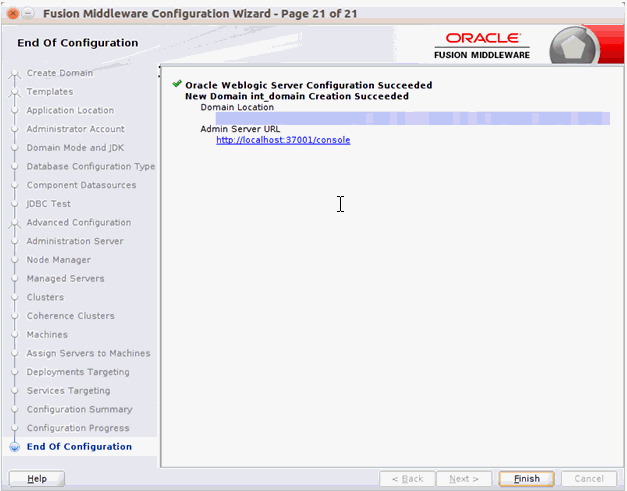Select the Create Domain step

(60, 73)
